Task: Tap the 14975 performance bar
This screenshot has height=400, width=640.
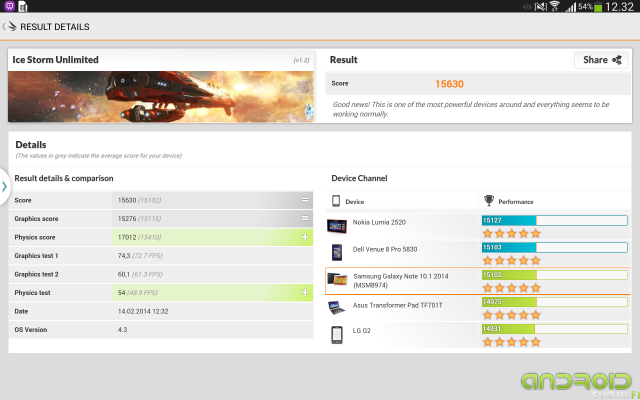Action: tap(555, 302)
